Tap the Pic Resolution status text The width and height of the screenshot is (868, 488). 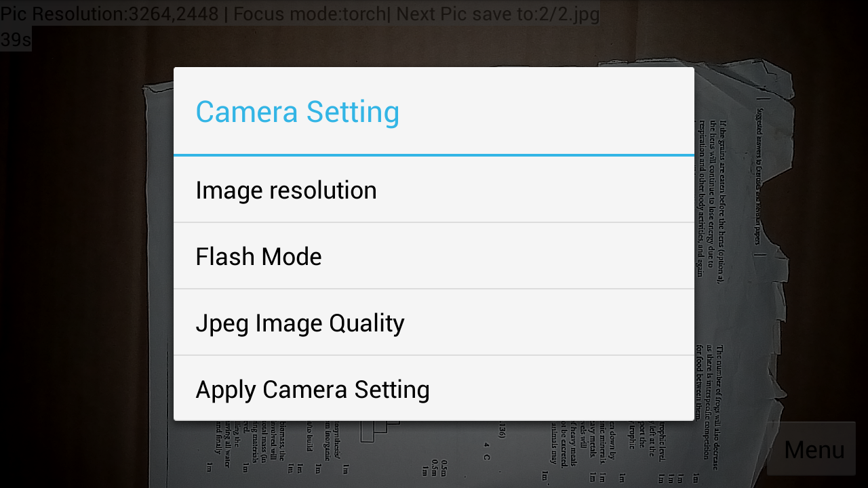111,14
